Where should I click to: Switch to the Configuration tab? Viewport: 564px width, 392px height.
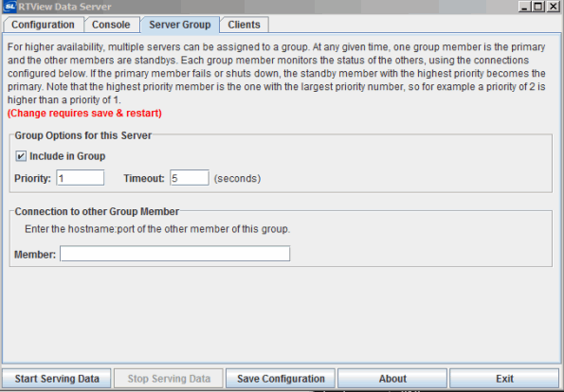tap(44, 25)
